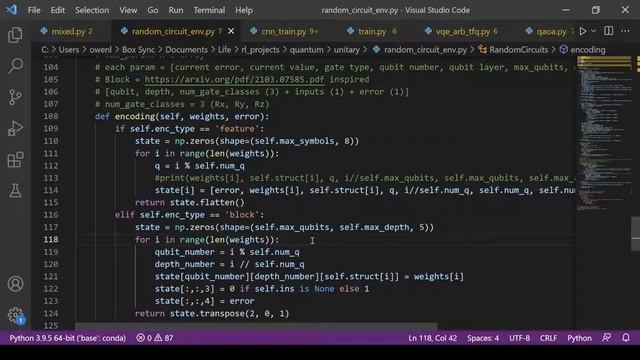This screenshot has height=360, width=640.
Task: Click 'return state.transpose(2, 0, 1)' line
Action: 212,313
